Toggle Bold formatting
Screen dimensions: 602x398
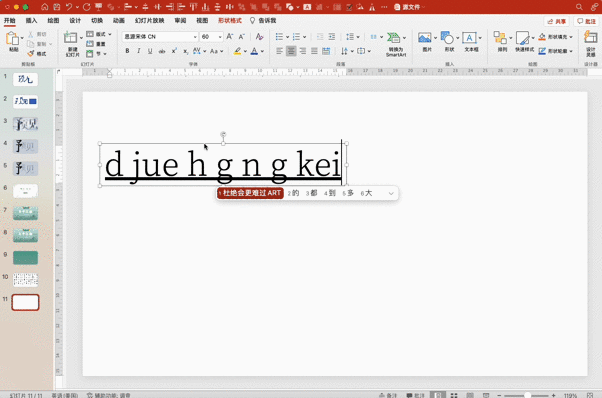[x=127, y=51]
